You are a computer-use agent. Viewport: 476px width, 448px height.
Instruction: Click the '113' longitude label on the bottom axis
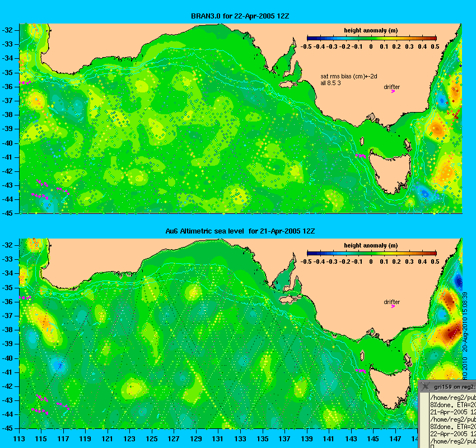[x=19, y=438]
